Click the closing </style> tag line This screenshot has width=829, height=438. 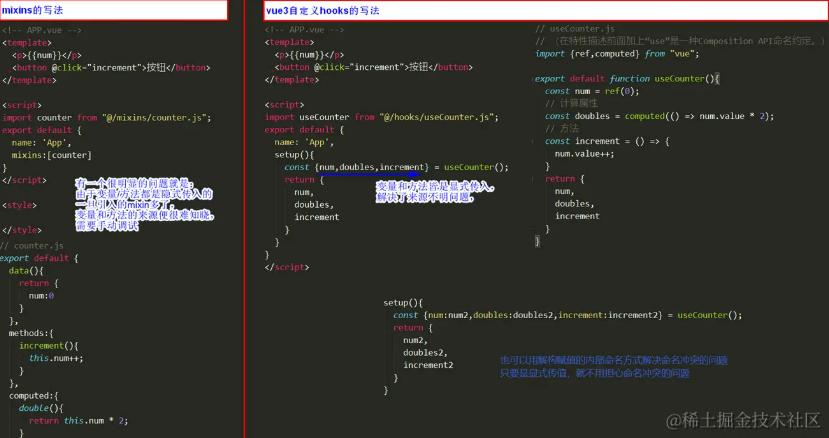click(x=22, y=230)
